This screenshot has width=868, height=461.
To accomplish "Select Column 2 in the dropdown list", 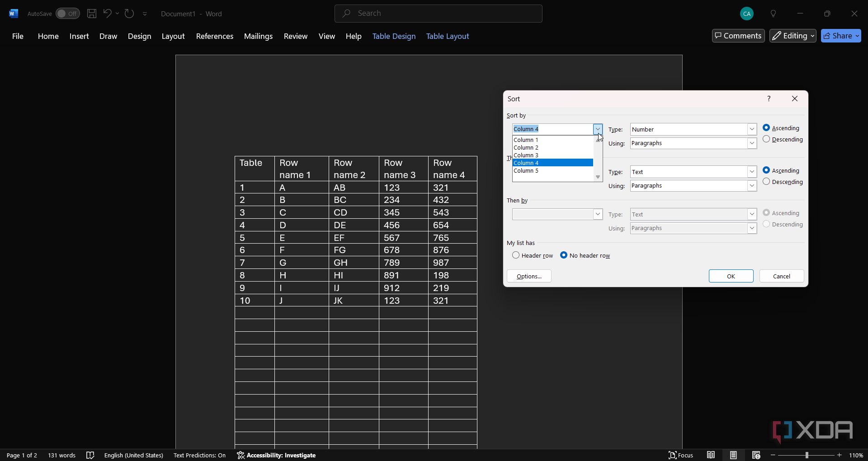I will coord(552,148).
